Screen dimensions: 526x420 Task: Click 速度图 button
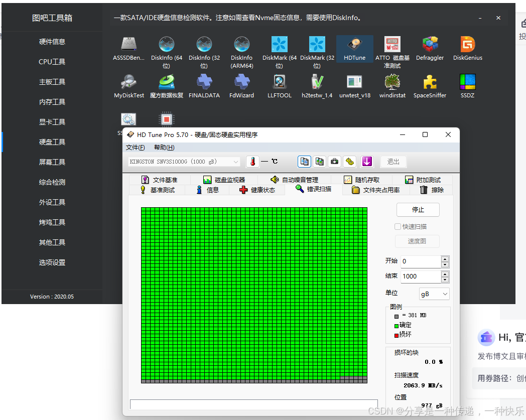coord(417,241)
